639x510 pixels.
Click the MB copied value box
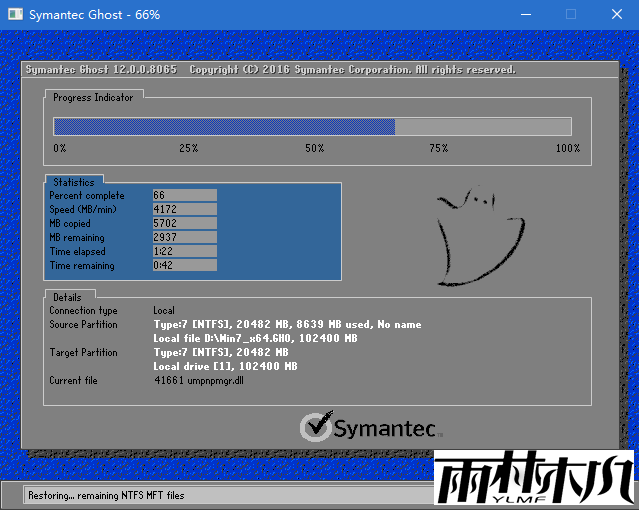[x=184, y=224]
